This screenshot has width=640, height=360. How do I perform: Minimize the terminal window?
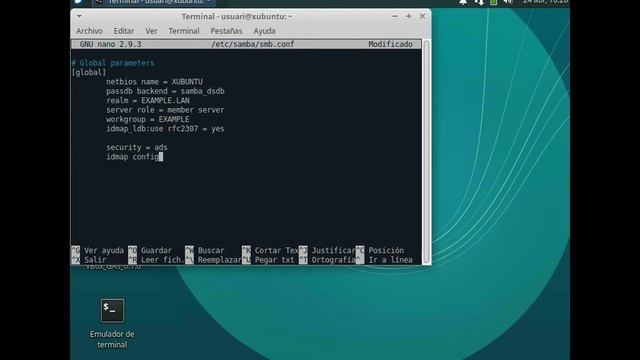point(395,16)
